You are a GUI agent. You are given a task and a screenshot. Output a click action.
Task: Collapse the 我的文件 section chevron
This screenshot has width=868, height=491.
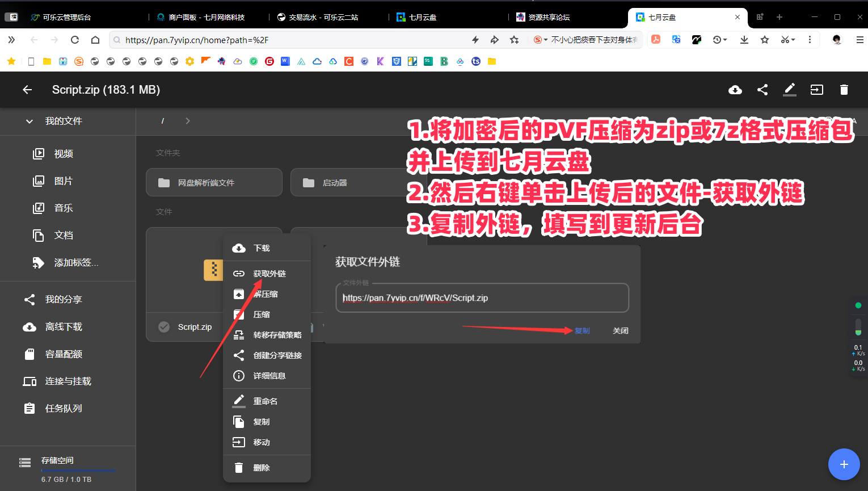30,121
